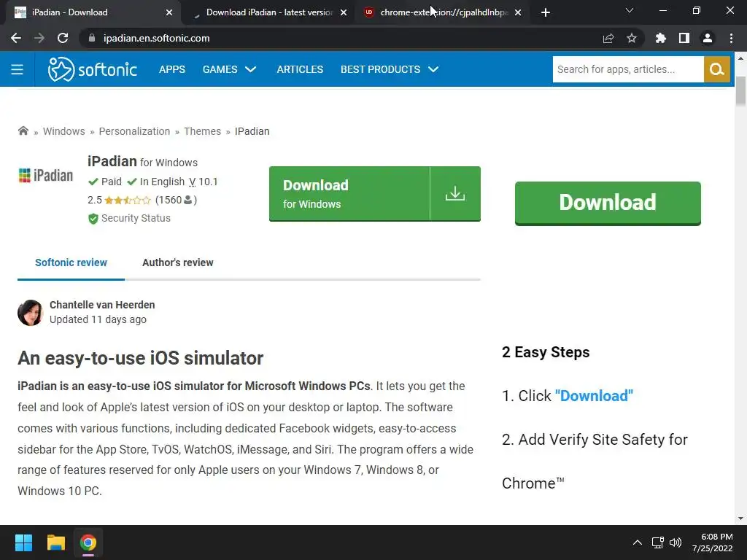Click the (1560) votes count
Image resolution: width=747 pixels, height=560 pixels.
(x=176, y=200)
